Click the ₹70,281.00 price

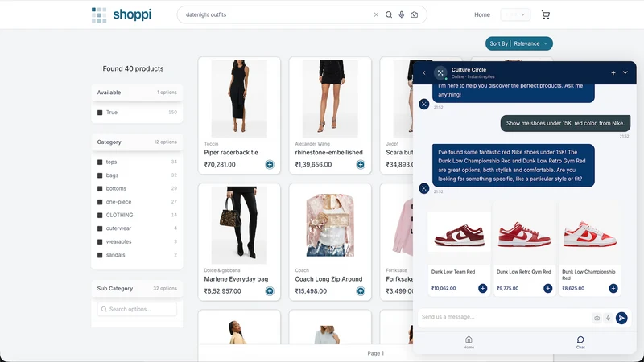[220, 165]
